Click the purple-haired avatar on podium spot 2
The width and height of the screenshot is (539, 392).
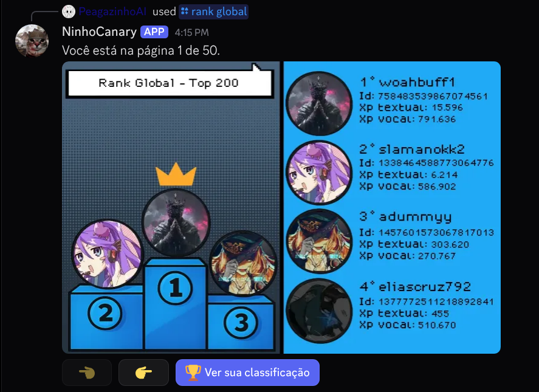point(107,254)
